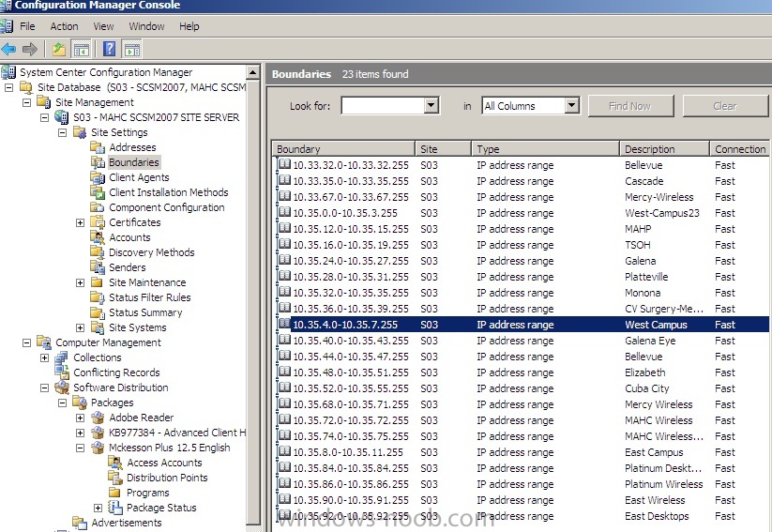
Task: Click the Up one level toolbar icon
Action: tap(59, 49)
